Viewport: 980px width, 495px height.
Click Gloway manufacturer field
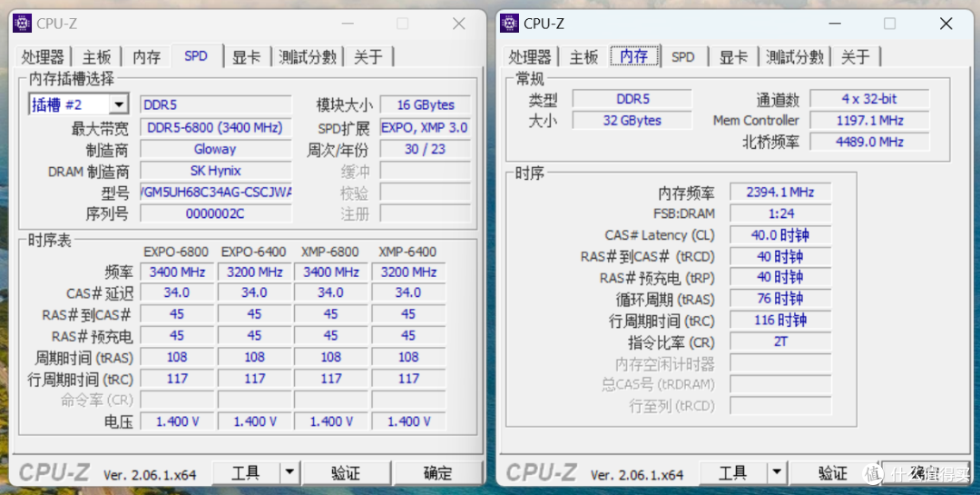click(216, 149)
